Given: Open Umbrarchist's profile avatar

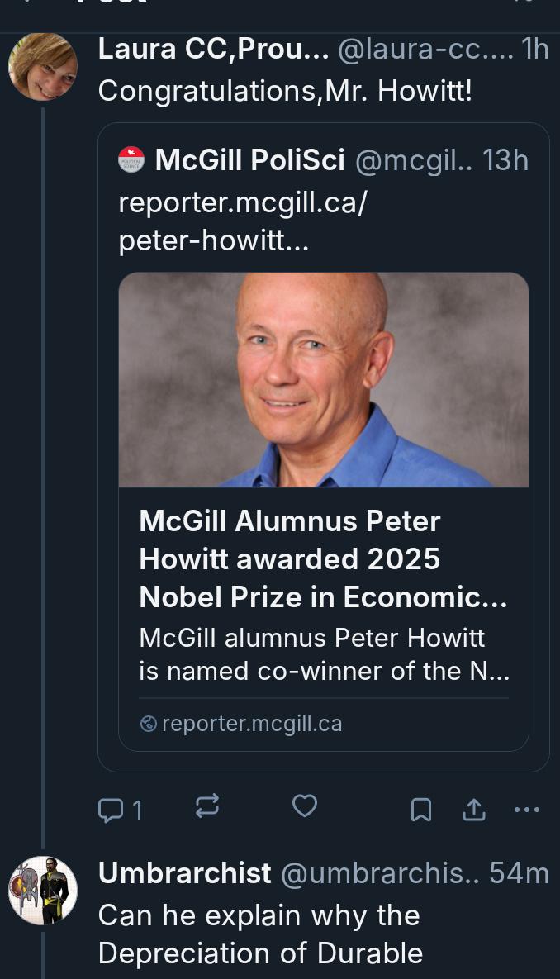Looking at the screenshot, I should tap(43, 890).
